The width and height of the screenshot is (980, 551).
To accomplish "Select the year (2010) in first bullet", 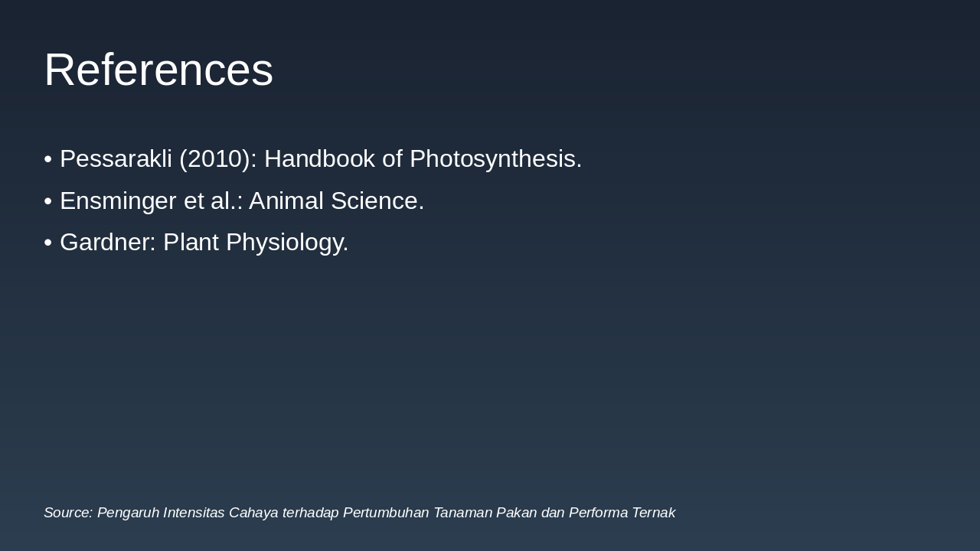I will pos(217,159).
